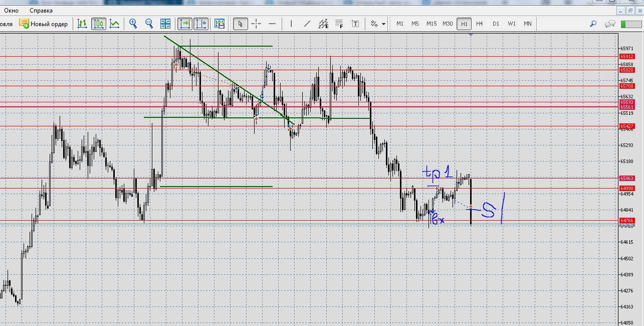Select the Fibonacci retracement tool
This screenshot has width=644, height=326.
[x=339, y=24]
